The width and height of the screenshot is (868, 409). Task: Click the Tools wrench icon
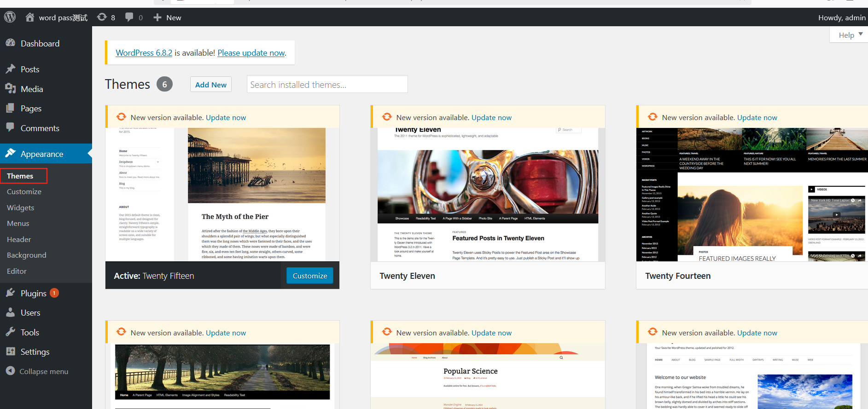tap(10, 332)
